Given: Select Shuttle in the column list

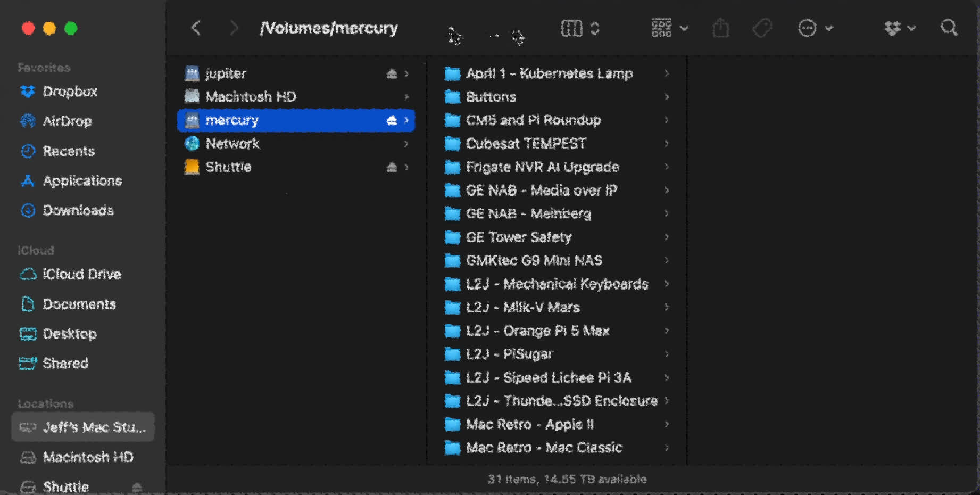Looking at the screenshot, I should click(x=296, y=167).
